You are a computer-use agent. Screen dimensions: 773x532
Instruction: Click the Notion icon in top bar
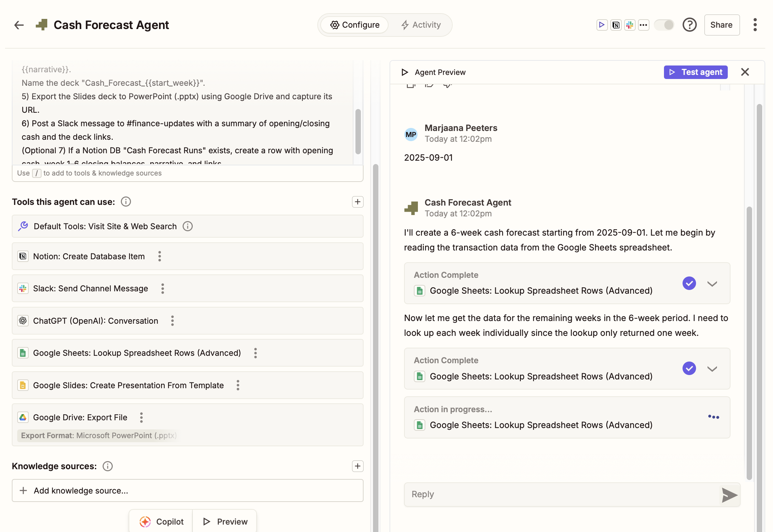point(616,25)
